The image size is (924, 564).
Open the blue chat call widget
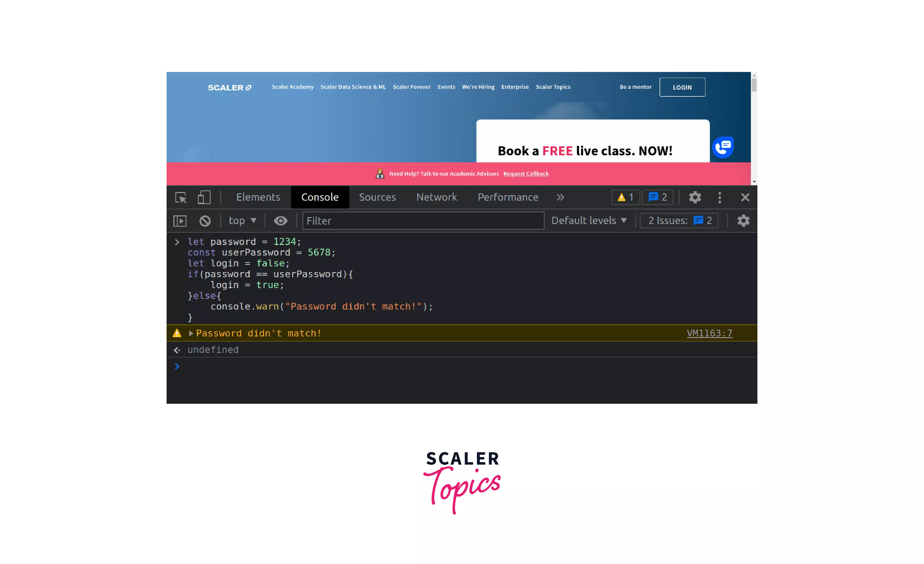tap(723, 147)
